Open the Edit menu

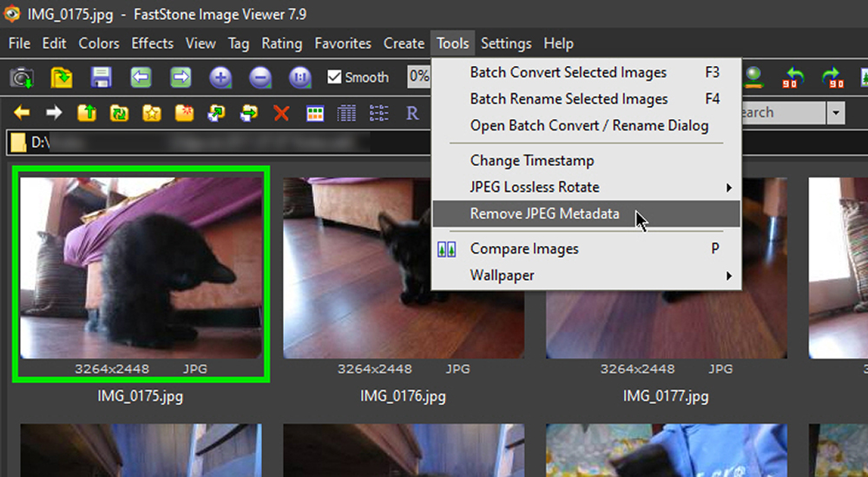(54, 43)
